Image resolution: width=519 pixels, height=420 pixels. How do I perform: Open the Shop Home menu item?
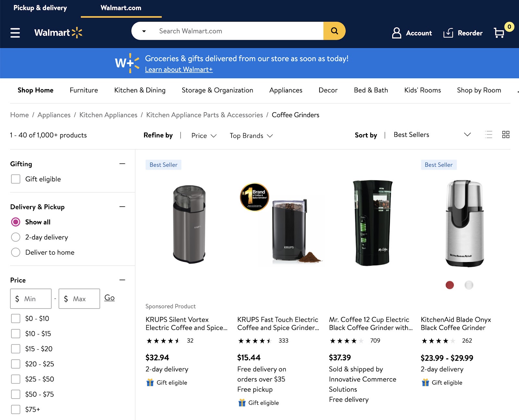pos(35,90)
